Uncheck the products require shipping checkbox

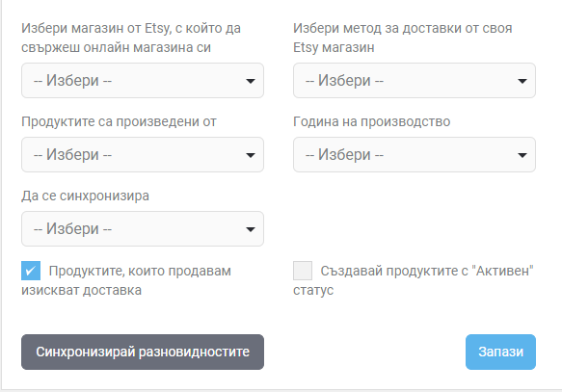[31, 271]
